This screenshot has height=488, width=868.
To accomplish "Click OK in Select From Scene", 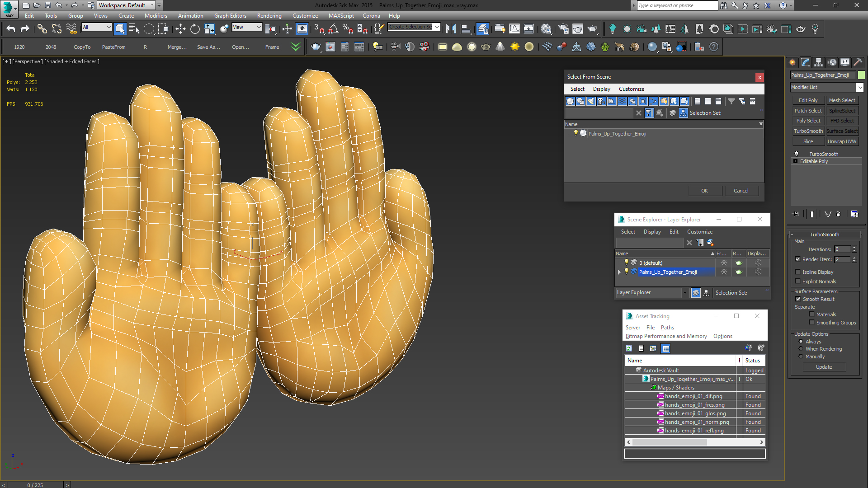I will coord(704,191).
